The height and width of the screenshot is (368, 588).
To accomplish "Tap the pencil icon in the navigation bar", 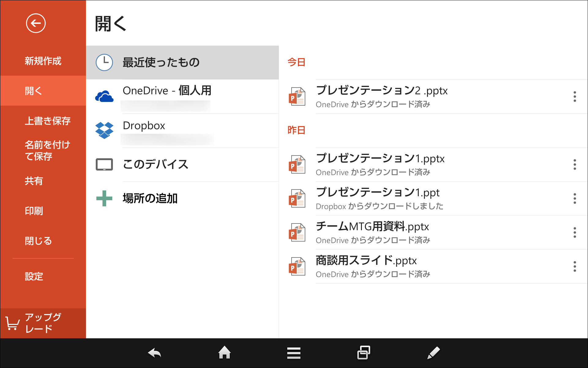I will coord(433,353).
